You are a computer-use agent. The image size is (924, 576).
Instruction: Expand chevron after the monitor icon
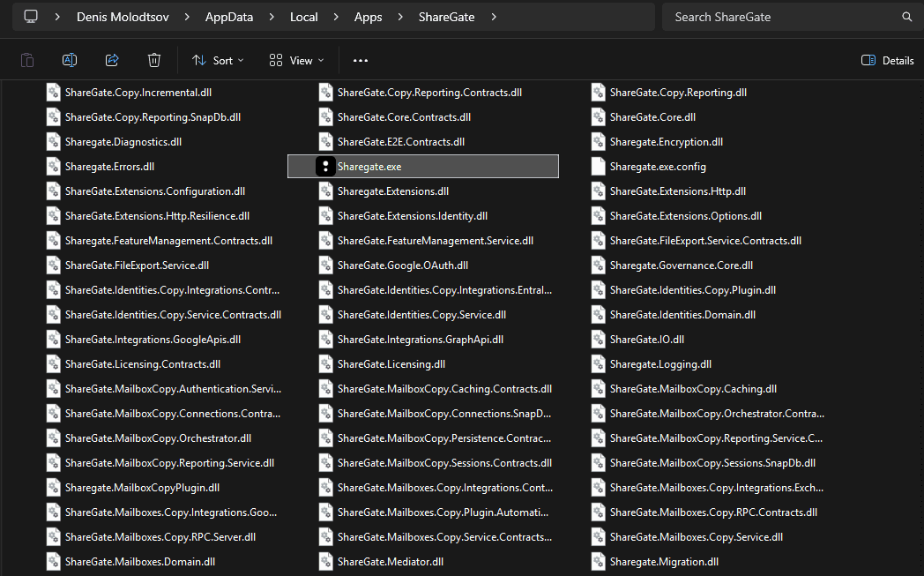(x=57, y=17)
